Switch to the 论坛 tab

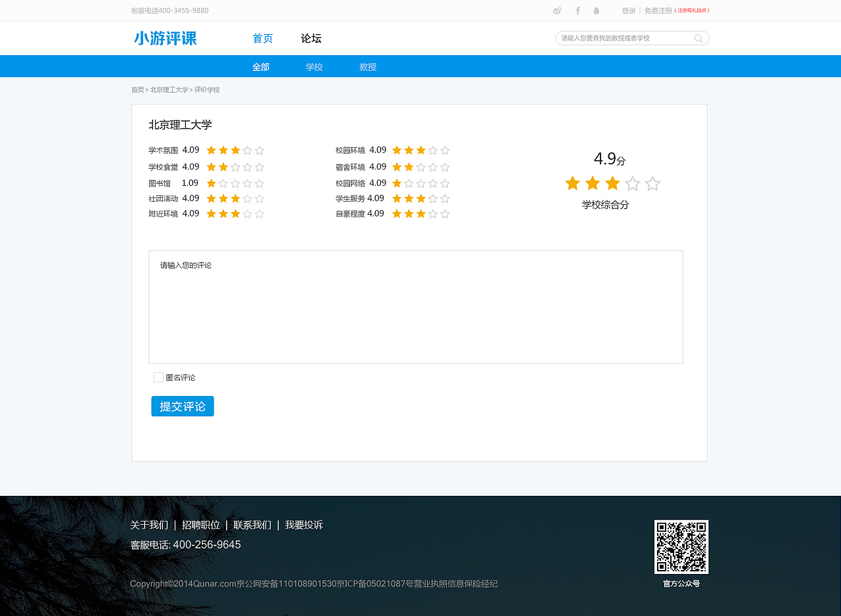[310, 38]
